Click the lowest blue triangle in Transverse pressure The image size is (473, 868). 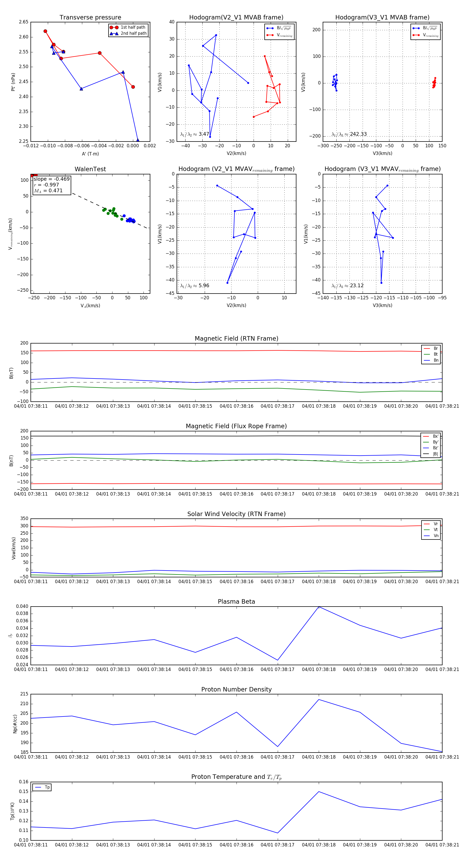coord(137,140)
